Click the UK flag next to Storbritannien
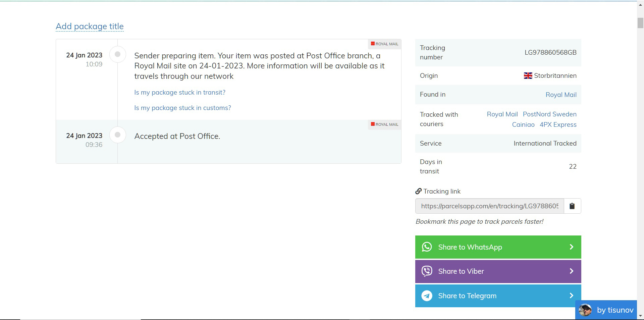The width and height of the screenshot is (644, 320). 528,76
